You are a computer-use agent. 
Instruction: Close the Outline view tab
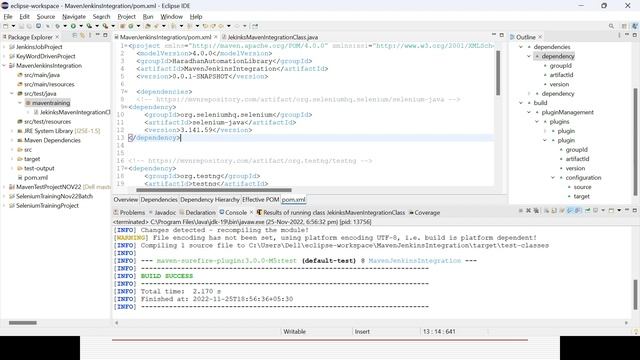(x=540, y=37)
